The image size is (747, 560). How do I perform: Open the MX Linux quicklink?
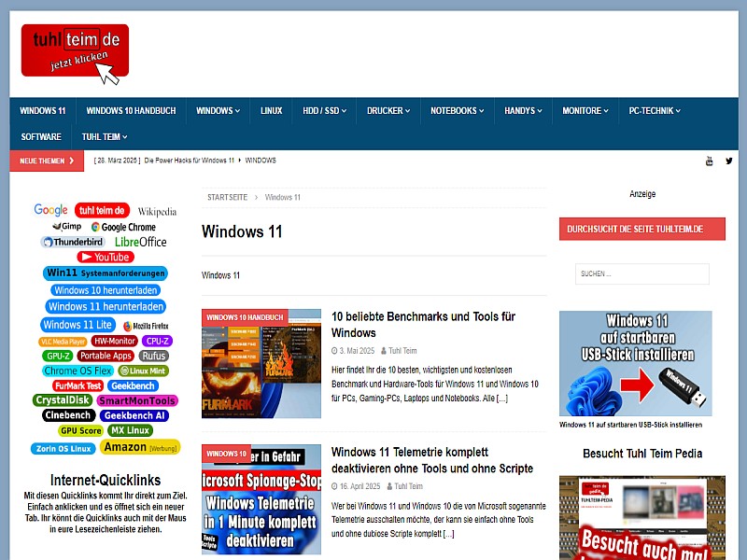click(130, 430)
